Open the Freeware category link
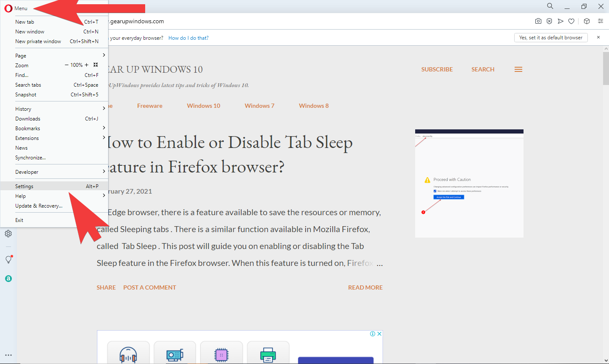 [x=150, y=106]
